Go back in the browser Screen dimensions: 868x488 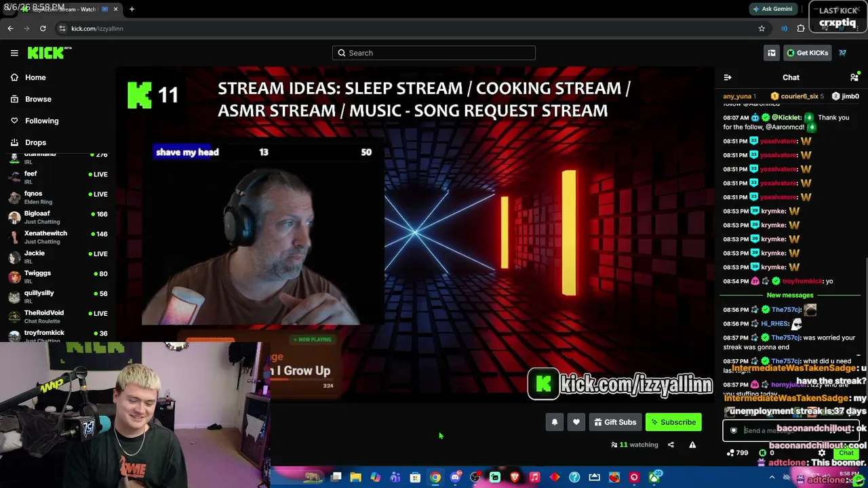[10, 28]
